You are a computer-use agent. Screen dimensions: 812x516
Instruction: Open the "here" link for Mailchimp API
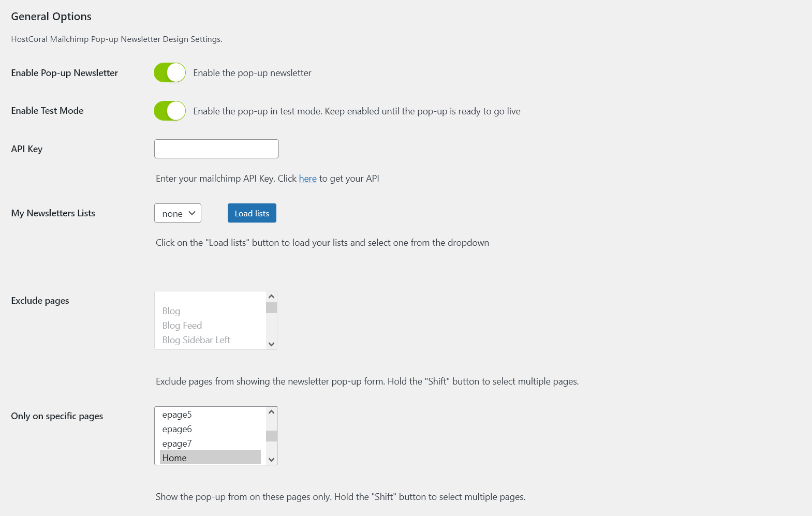click(307, 179)
